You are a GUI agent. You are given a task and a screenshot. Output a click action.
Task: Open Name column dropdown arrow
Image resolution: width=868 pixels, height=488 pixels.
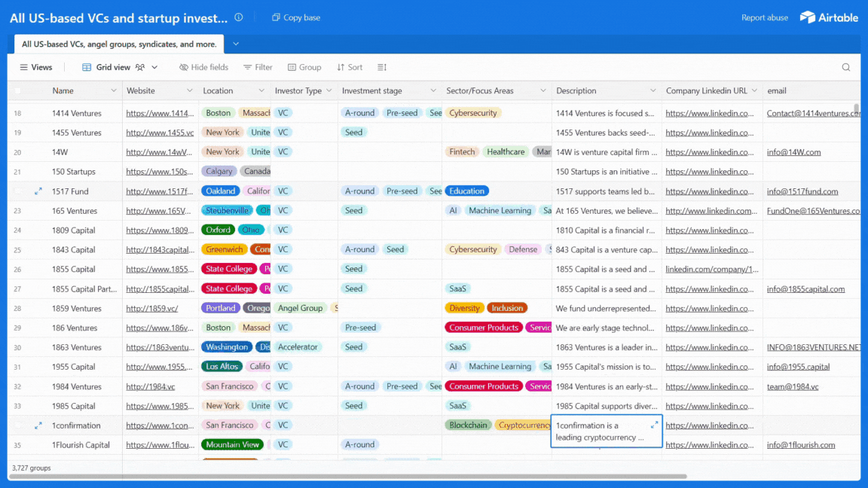(114, 90)
